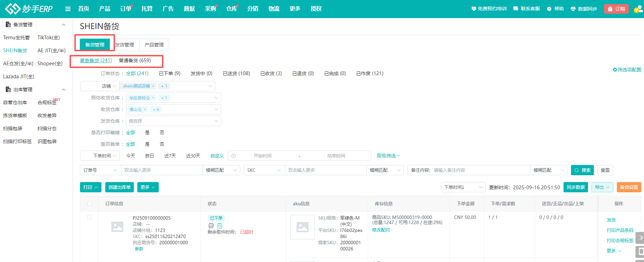Switch to 普通备货 (659) tab
Viewport: 644px width, 262px height.
click(x=135, y=60)
